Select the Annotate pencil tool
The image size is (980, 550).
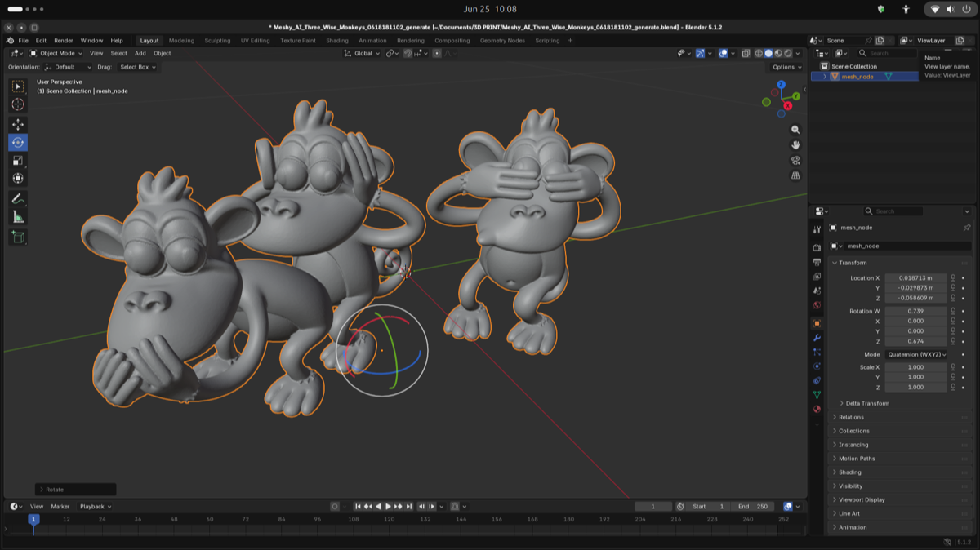point(18,199)
